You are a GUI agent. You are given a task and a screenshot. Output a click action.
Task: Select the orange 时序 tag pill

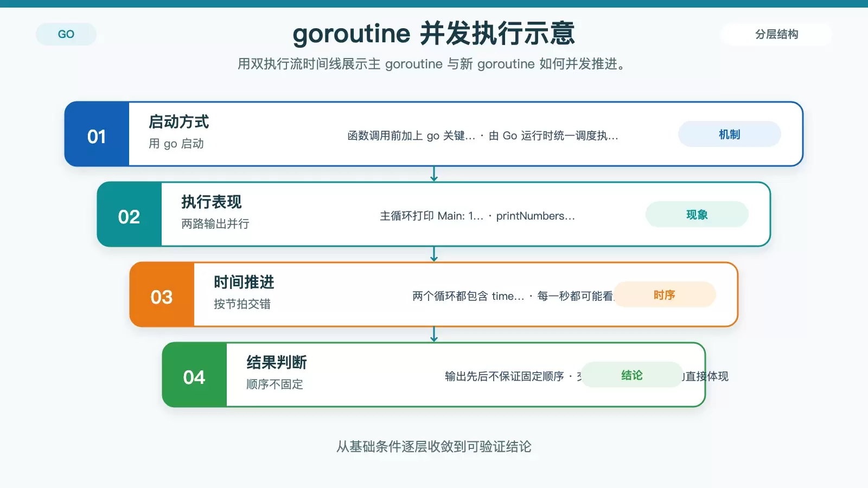[664, 294]
